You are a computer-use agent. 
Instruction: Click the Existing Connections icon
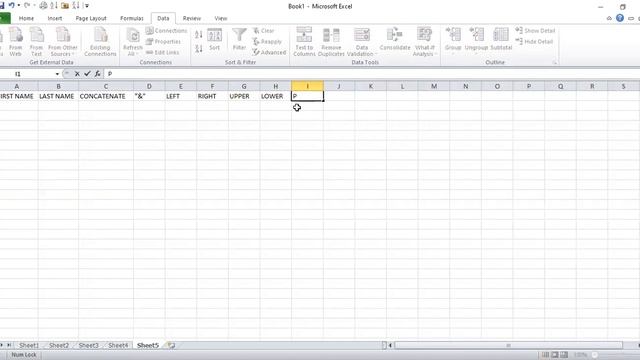pyautogui.click(x=100, y=42)
